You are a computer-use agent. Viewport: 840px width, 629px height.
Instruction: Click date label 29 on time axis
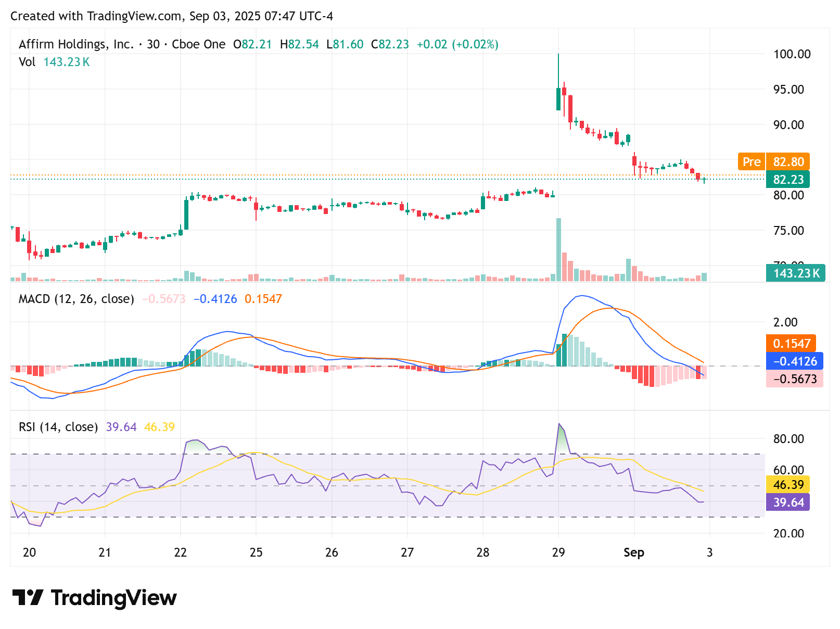[558, 552]
